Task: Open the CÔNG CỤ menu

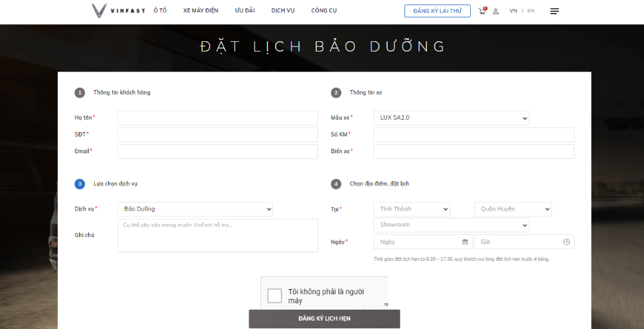Action: coord(324,11)
